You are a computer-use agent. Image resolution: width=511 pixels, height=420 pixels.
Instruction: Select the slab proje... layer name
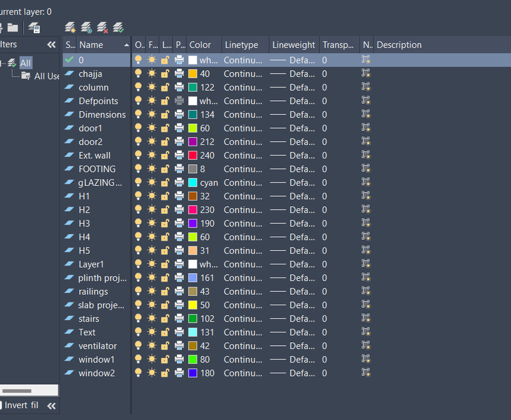click(101, 305)
